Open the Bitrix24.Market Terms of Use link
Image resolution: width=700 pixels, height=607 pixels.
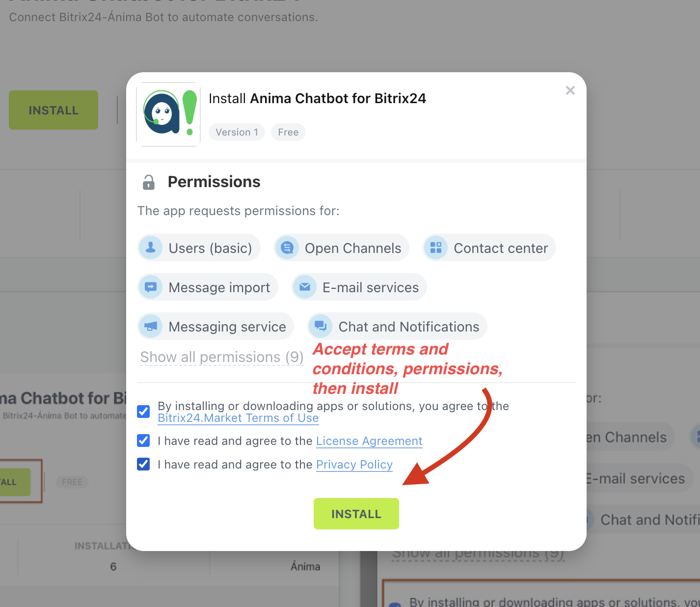tap(238, 418)
